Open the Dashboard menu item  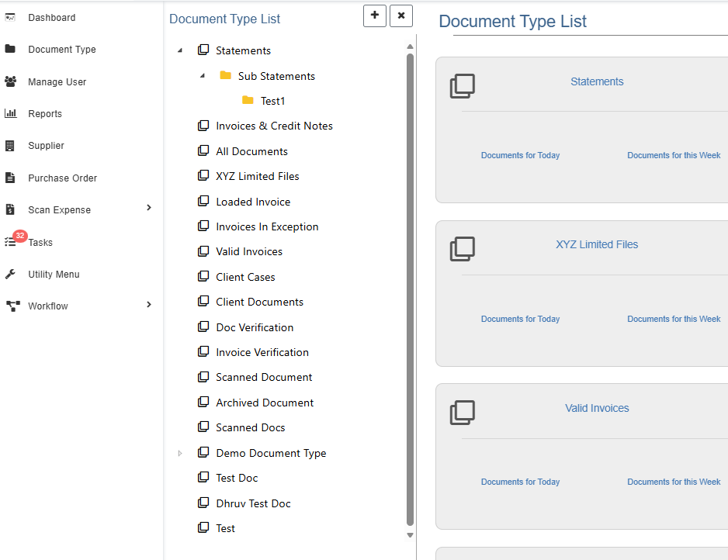click(x=51, y=18)
